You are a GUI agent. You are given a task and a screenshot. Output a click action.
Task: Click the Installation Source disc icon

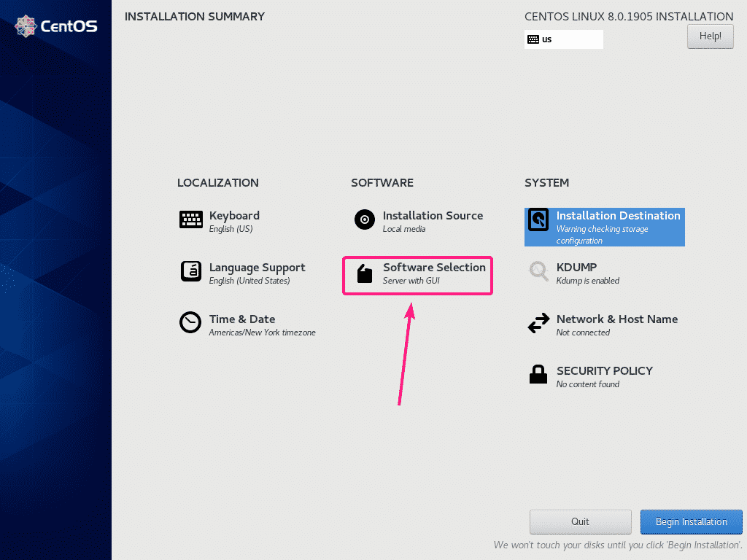pyautogui.click(x=365, y=219)
